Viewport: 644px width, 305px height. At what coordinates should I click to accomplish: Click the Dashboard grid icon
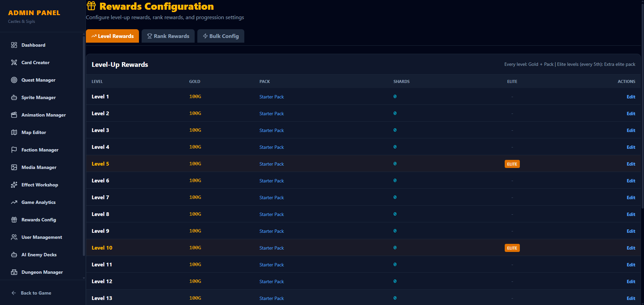click(14, 45)
